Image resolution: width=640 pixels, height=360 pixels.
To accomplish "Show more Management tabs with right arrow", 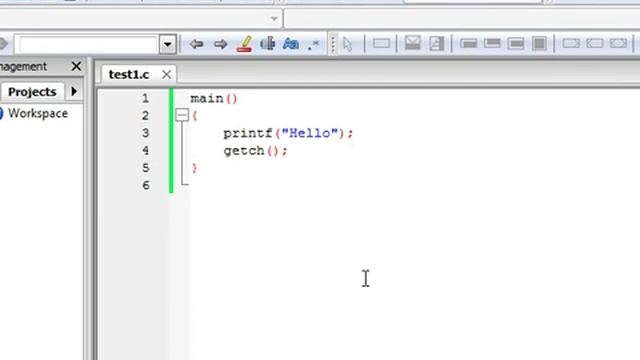I will pos(74,91).
